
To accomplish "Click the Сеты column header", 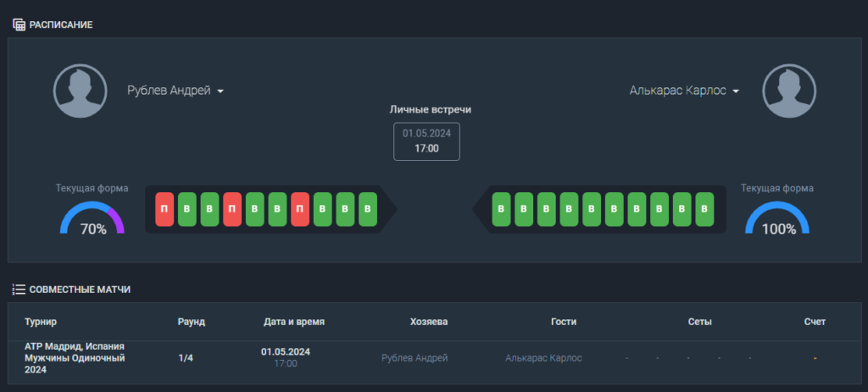I will [x=699, y=322].
